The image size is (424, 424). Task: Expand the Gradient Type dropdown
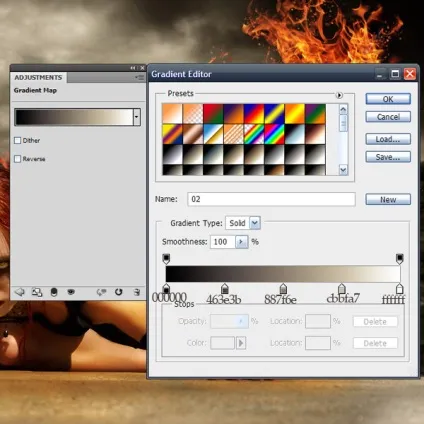click(255, 223)
